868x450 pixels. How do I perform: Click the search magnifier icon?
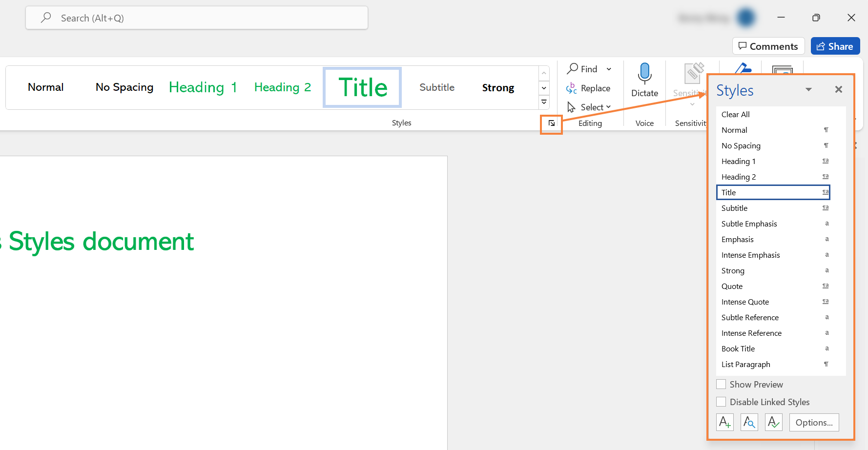[x=46, y=18]
